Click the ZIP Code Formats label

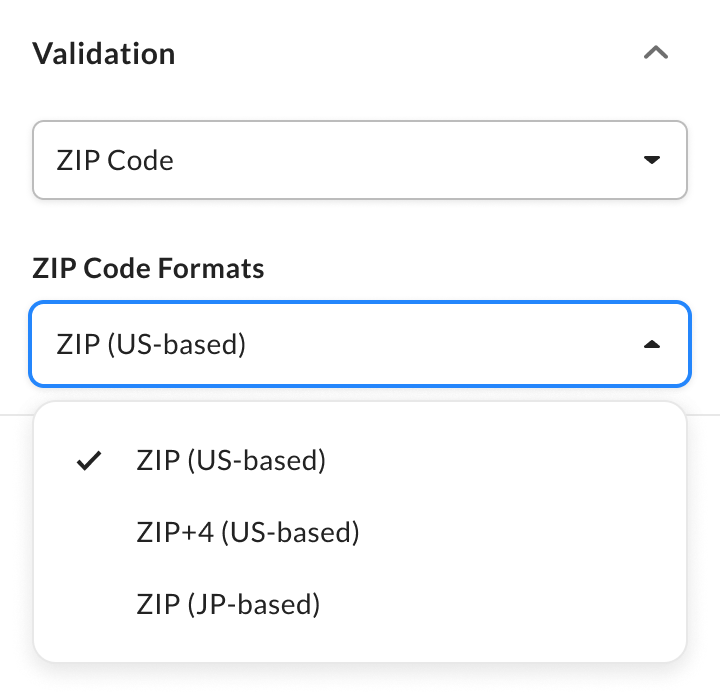(x=148, y=268)
